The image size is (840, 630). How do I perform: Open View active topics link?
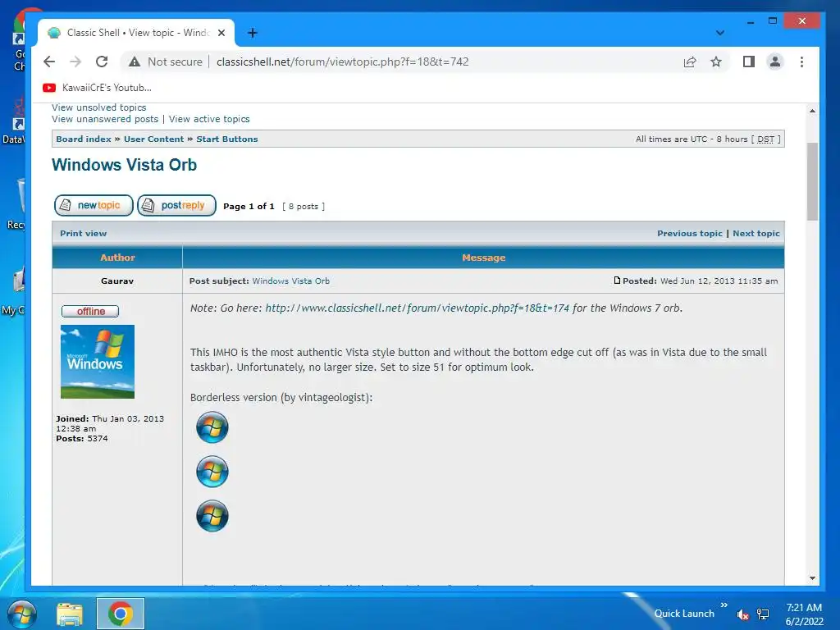(209, 119)
